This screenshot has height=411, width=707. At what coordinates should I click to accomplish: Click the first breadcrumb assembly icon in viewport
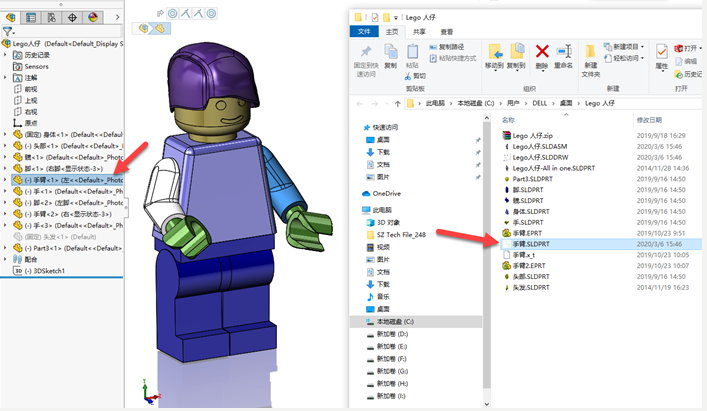coord(143,28)
